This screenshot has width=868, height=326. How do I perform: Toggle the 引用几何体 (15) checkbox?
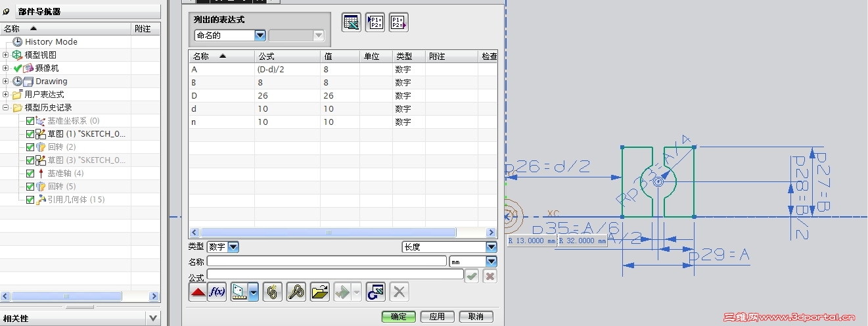tap(30, 199)
